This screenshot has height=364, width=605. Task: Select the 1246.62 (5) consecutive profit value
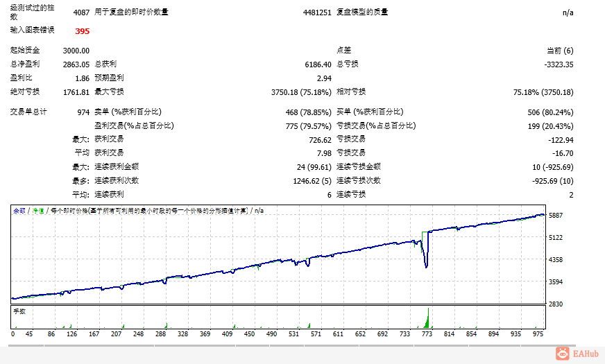312,181
